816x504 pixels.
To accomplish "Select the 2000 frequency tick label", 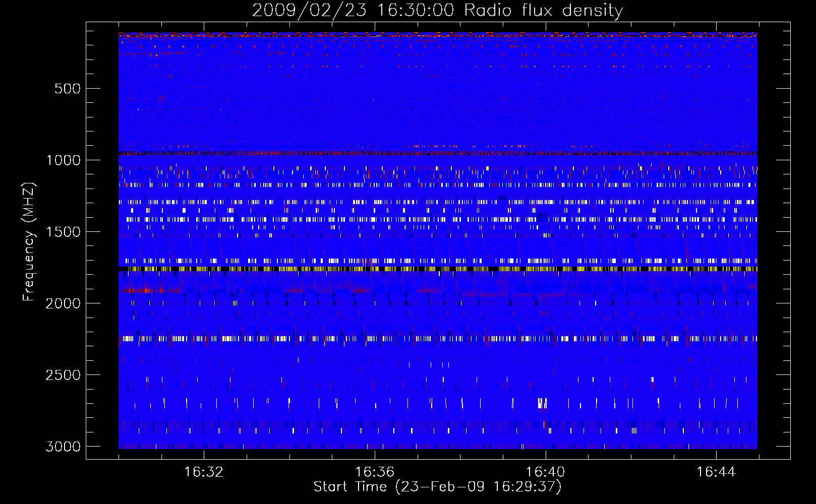I will [x=63, y=303].
